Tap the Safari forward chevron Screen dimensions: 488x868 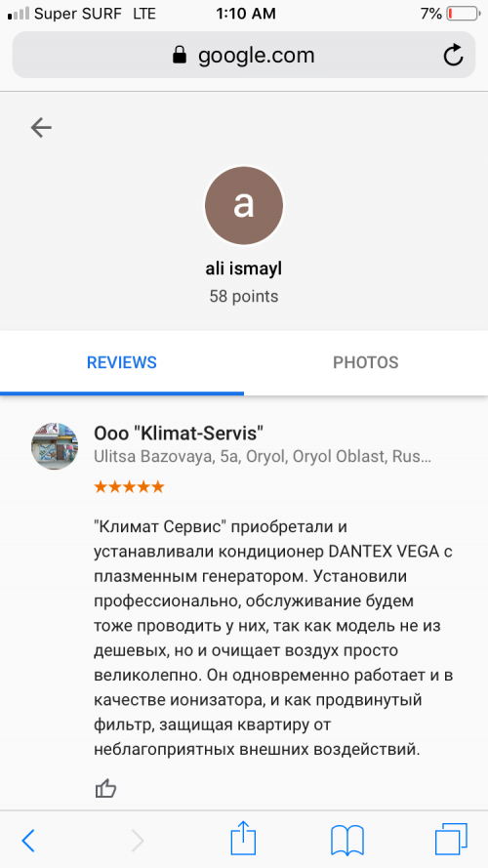pos(138,841)
